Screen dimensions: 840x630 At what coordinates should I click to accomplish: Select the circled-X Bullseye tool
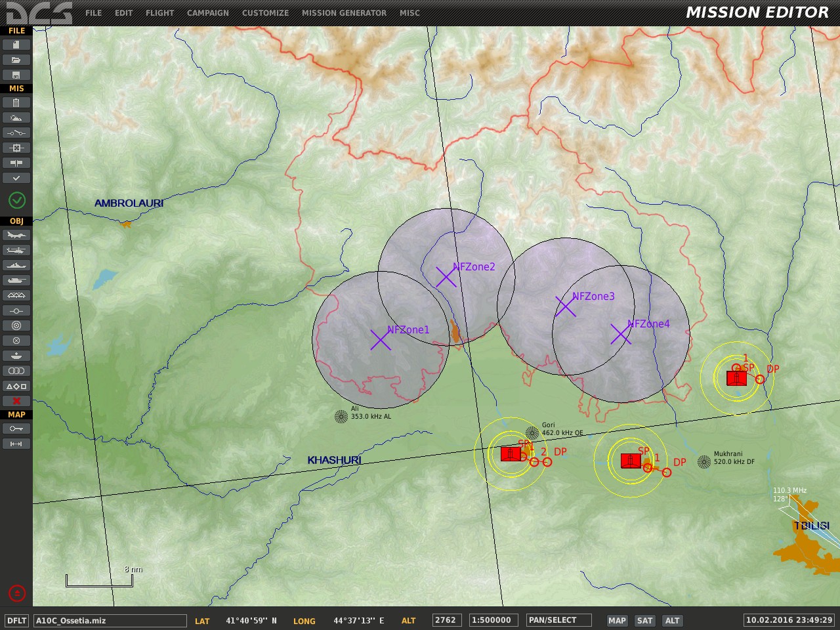pos(16,341)
